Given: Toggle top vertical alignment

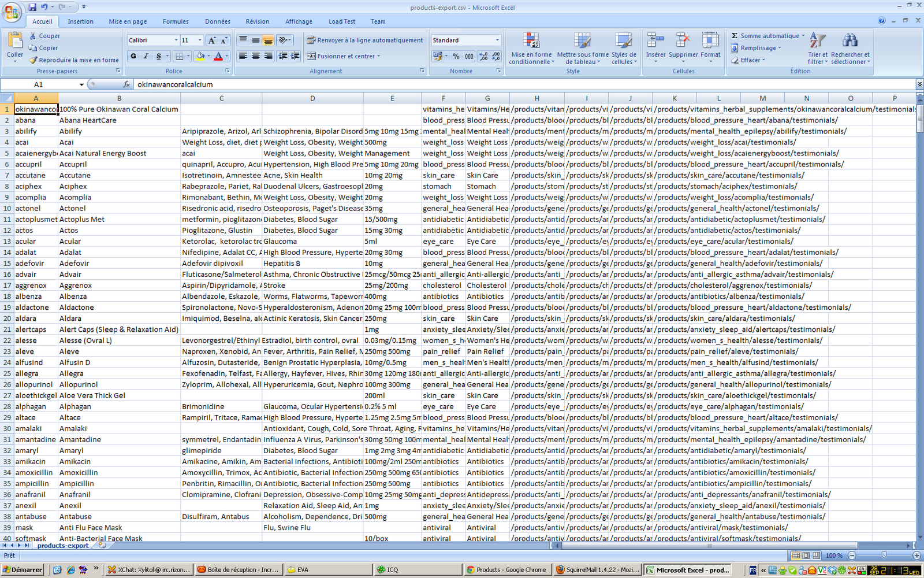Looking at the screenshot, I should point(243,40).
